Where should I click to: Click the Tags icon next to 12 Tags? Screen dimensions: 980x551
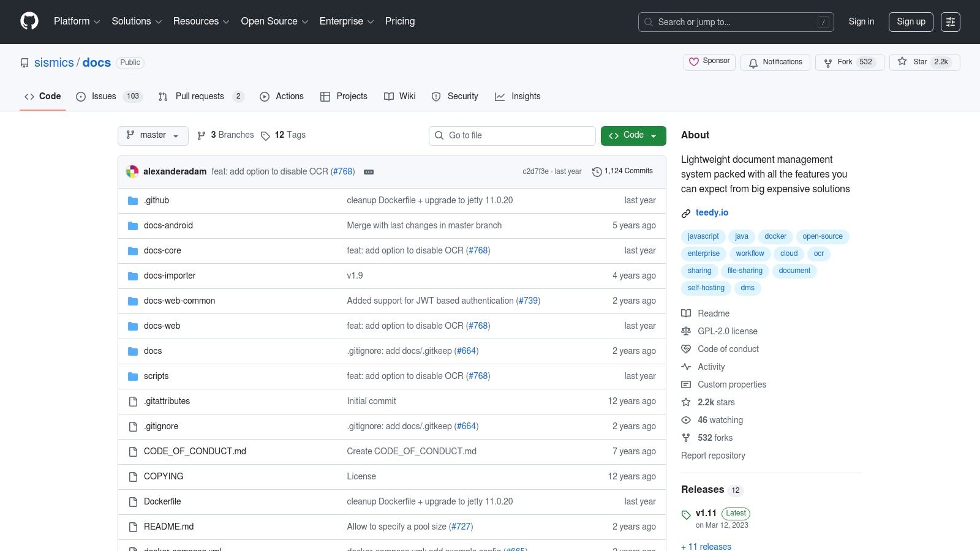[265, 136]
